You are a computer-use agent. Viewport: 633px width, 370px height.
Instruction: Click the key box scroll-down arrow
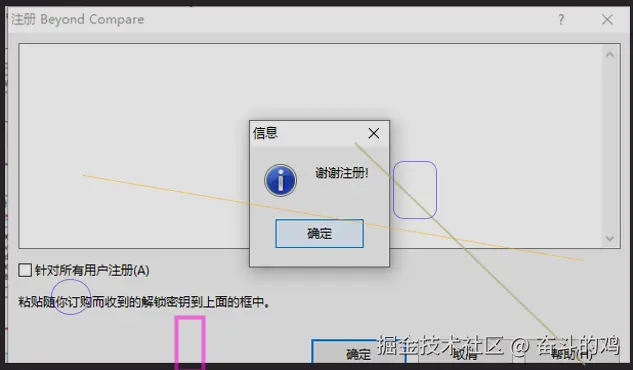pyautogui.click(x=610, y=238)
